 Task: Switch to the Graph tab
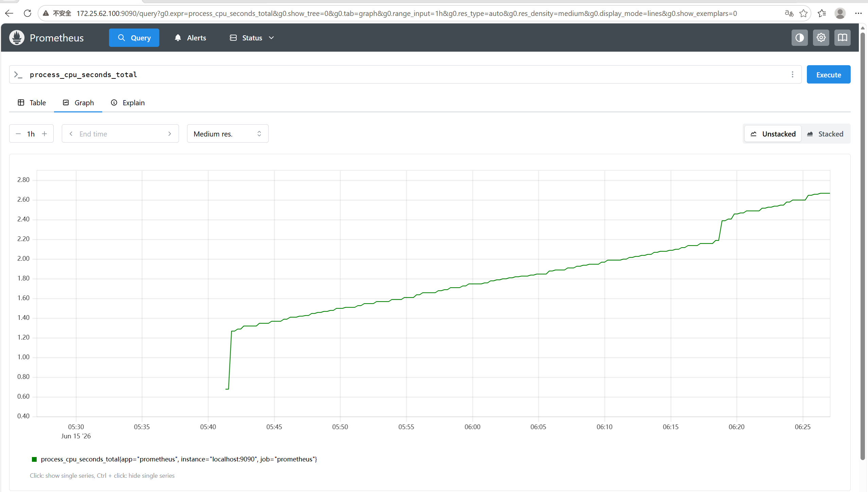tap(78, 103)
